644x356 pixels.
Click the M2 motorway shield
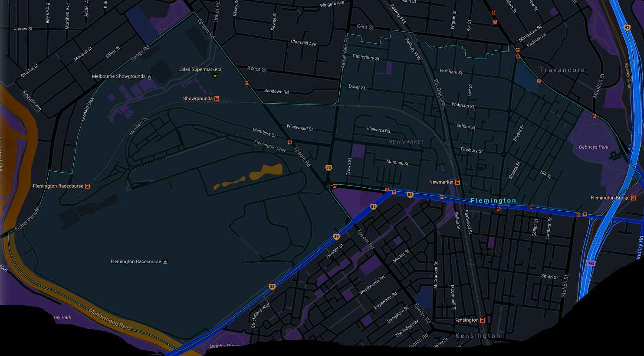[591, 263]
